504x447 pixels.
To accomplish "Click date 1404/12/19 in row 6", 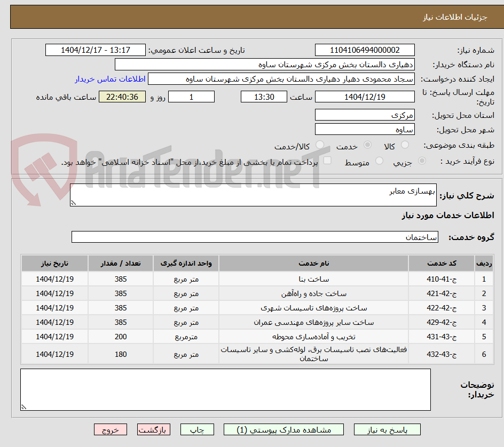I will point(54,354).
